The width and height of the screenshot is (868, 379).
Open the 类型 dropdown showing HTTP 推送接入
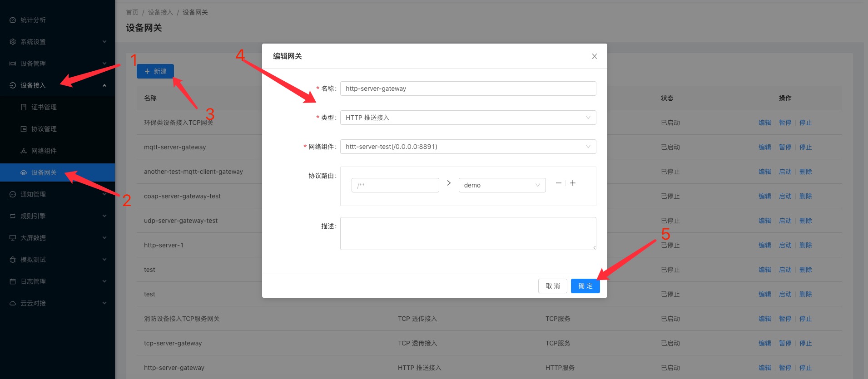(468, 118)
